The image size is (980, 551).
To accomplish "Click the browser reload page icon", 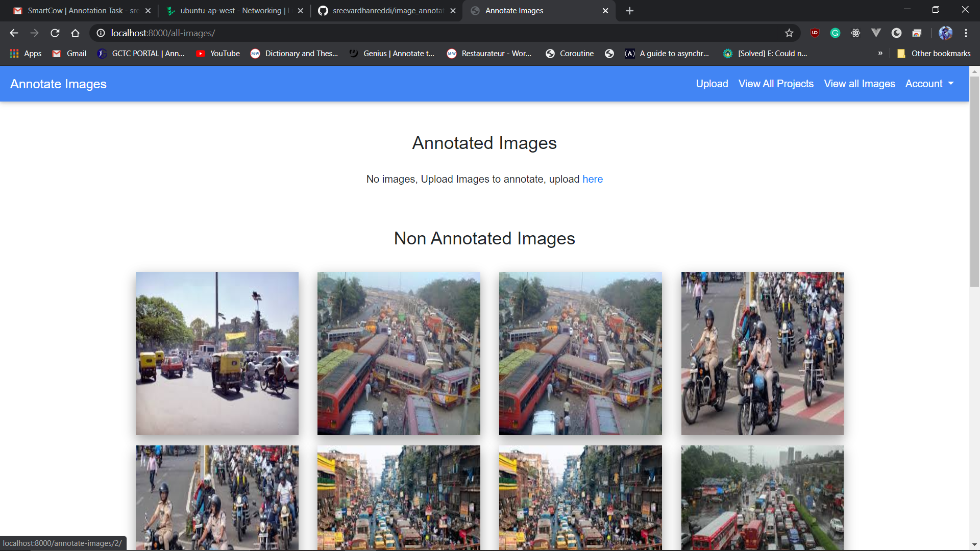I will [x=55, y=33].
